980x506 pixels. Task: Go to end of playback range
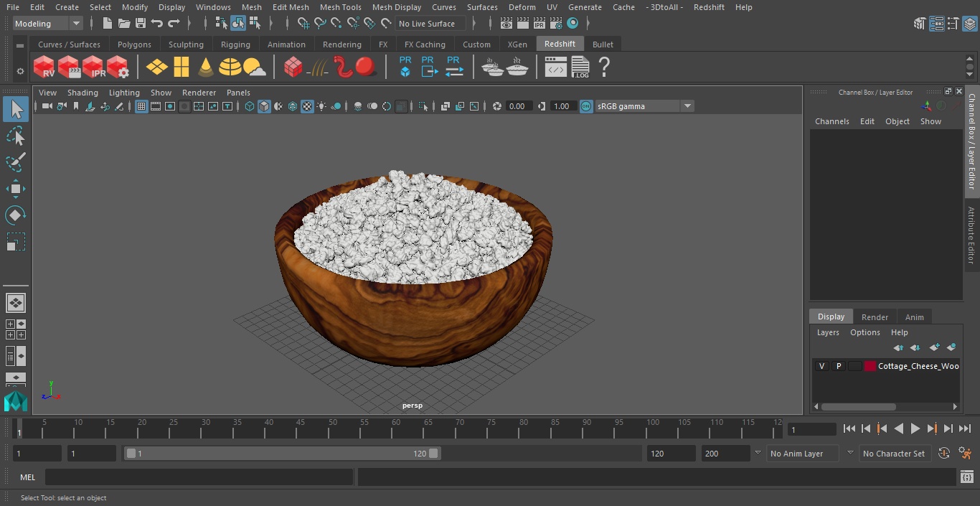coord(965,428)
